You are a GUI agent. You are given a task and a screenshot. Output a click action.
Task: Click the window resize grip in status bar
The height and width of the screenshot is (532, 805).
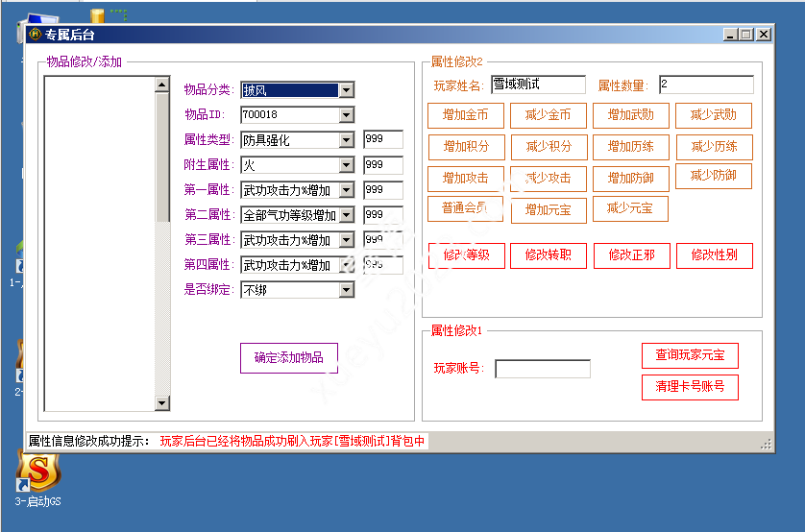(766, 445)
